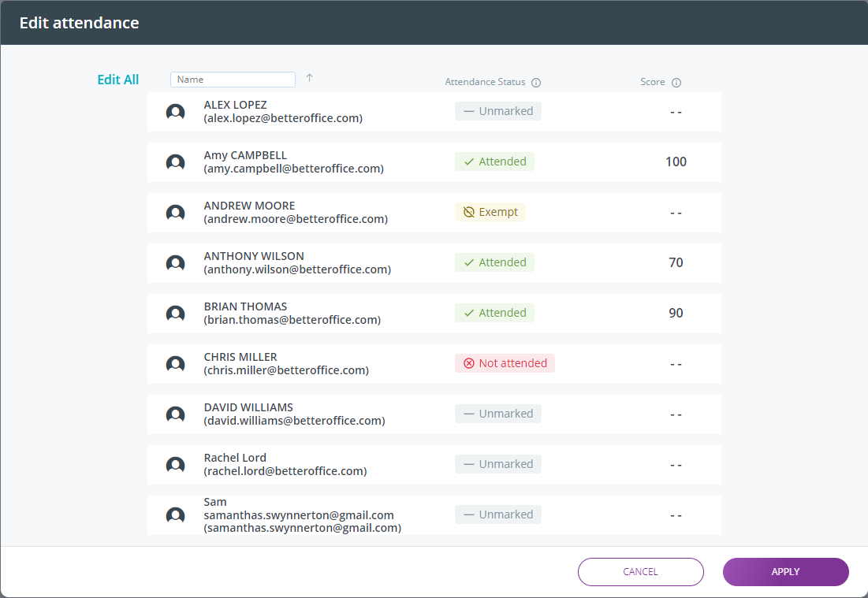Focus the Name search field
The image size is (868, 598).
click(233, 80)
